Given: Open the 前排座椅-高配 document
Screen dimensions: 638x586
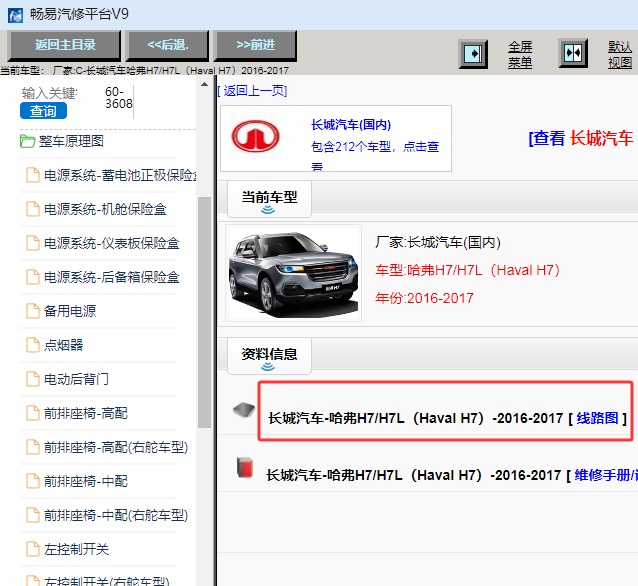Looking at the screenshot, I should pyautogui.click(x=77, y=413).
